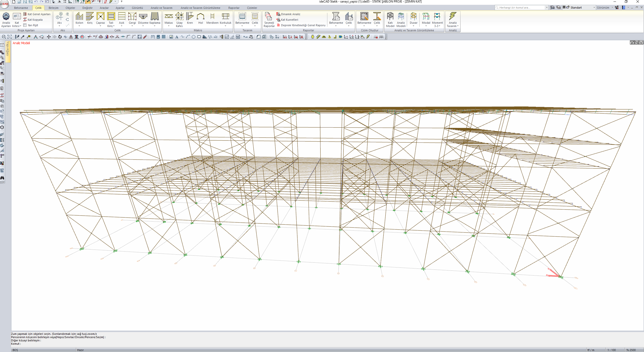Toggle the Analiz Modeli view button
The width and height of the screenshot is (644, 352).
click(x=401, y=17)
